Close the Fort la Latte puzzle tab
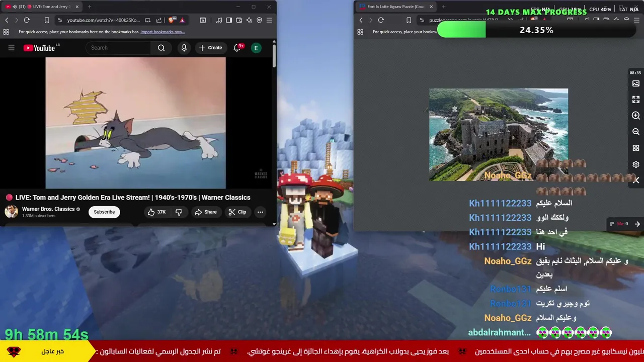Viewport: 644px width, 362px height. click(x=431, y=7)
